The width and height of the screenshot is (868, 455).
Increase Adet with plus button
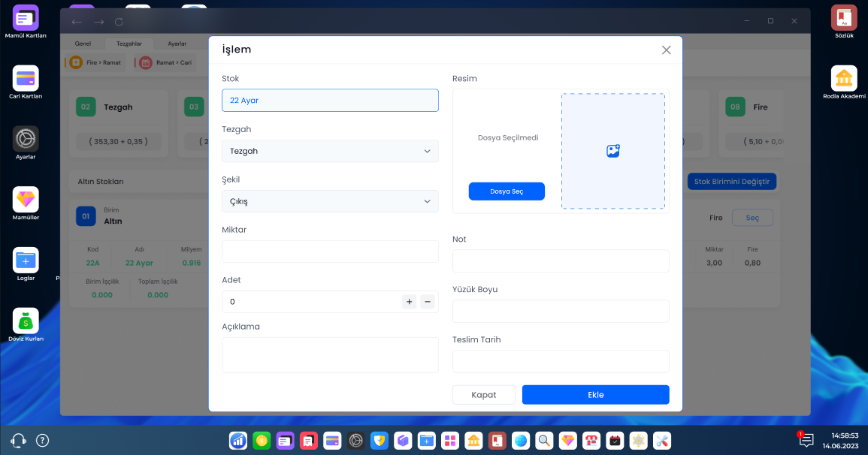click(409, 302)
